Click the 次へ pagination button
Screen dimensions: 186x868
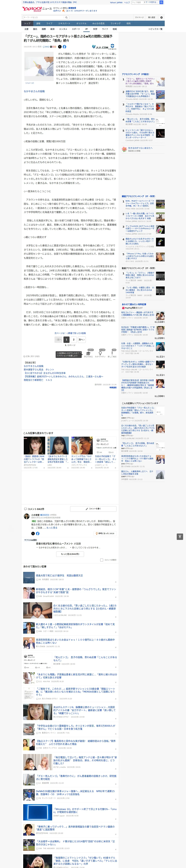click(x=82, y=340)
